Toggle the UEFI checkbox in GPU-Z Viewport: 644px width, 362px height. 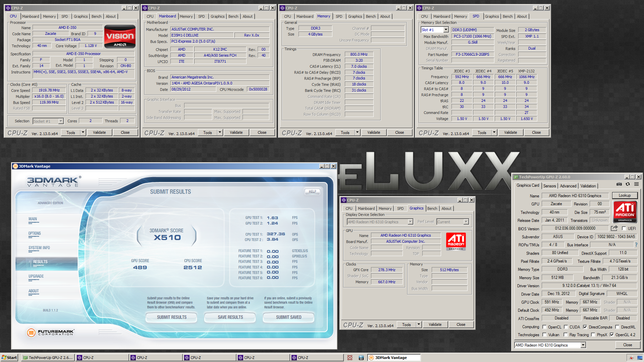[x=624, y=229]
